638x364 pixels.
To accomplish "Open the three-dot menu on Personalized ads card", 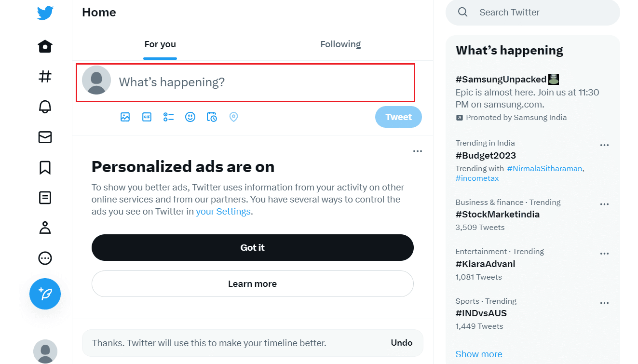I will tap(418, 151).
